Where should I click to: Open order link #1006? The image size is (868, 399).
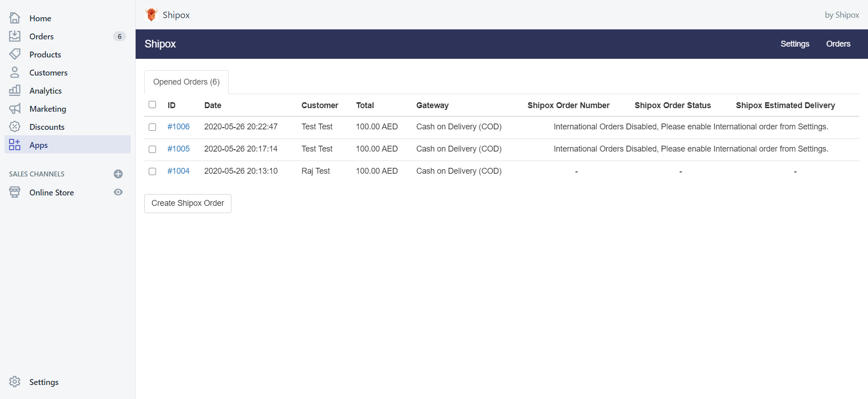tap(179, 127)
